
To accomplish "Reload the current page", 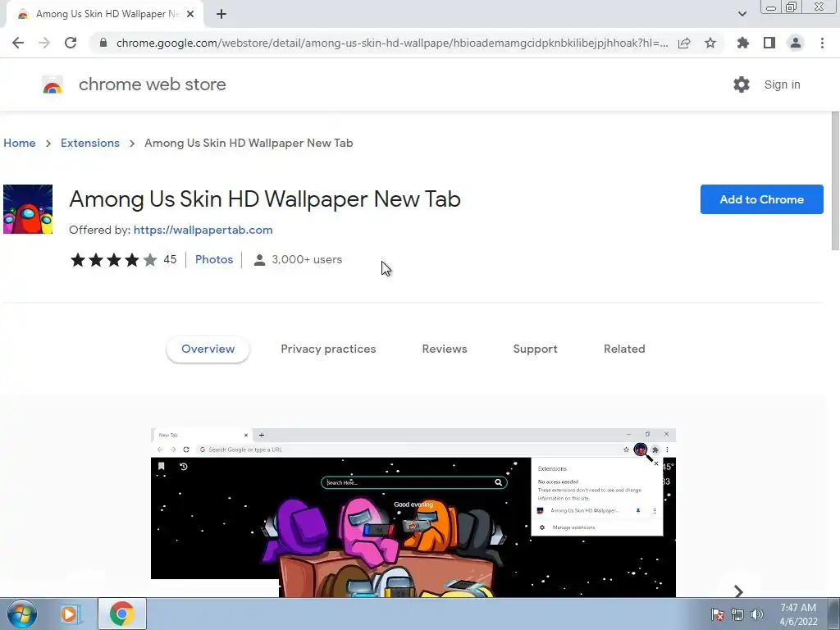I will tap(71, 43).
